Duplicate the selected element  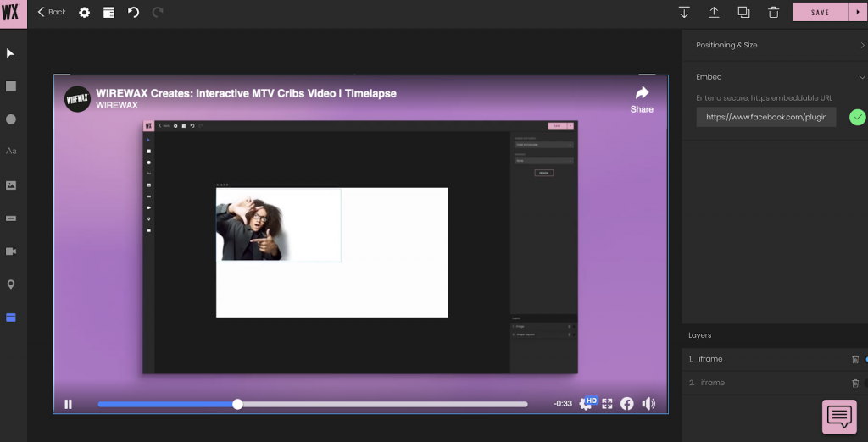pos(744,12)
